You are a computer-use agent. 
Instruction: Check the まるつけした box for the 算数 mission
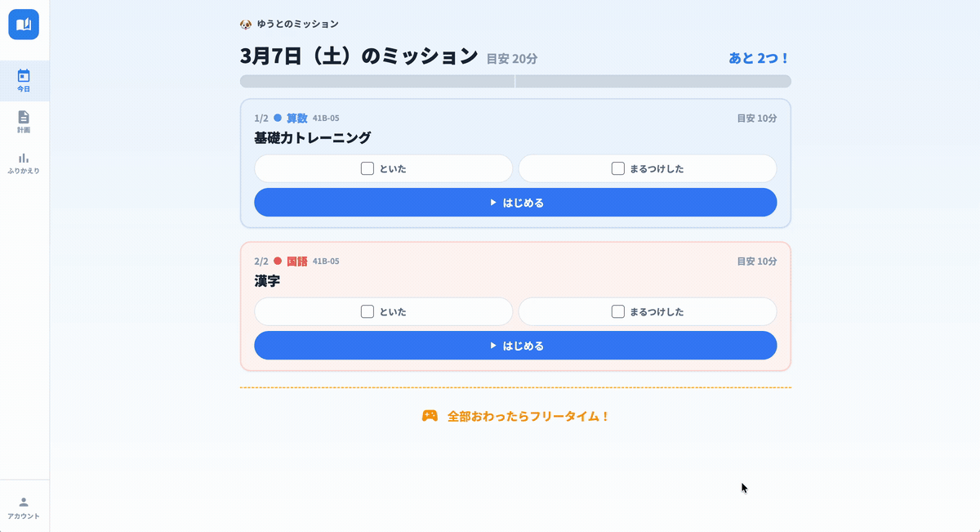pos(618,168)
